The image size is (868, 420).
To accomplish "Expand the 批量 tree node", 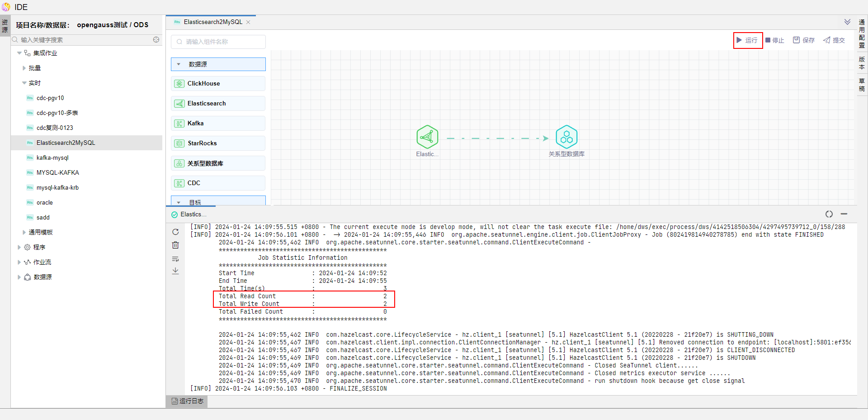I will [24, 68].
